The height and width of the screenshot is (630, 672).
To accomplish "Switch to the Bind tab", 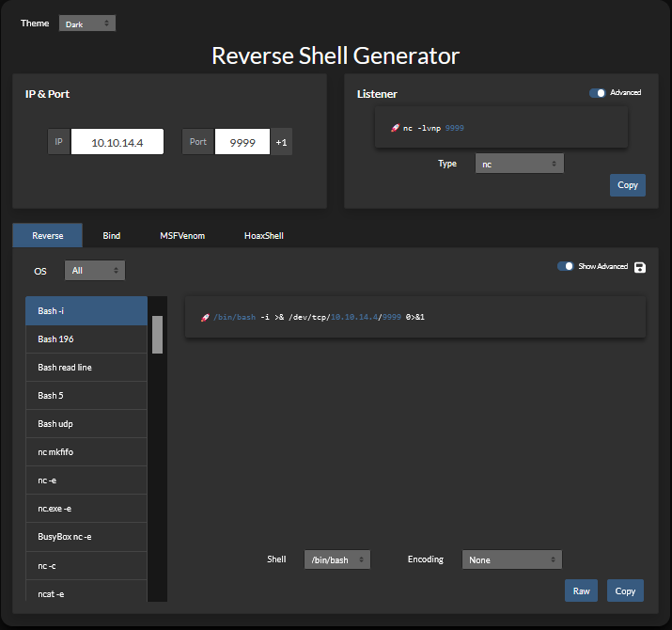I will (112, 235).
